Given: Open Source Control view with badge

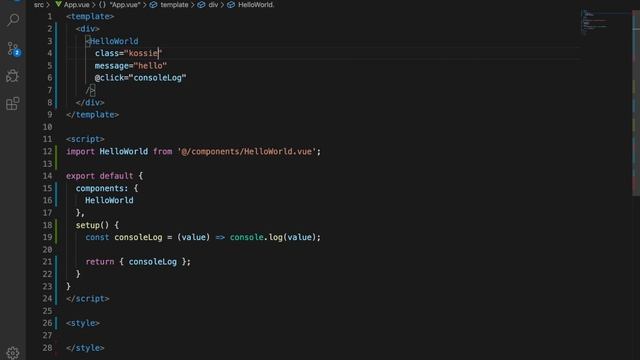Looking at the screenshot, I should [x=13, y=49].
